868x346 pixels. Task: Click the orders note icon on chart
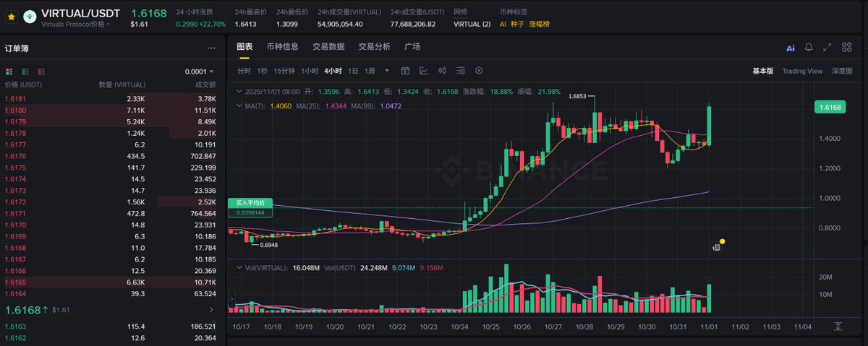(715, 247)
